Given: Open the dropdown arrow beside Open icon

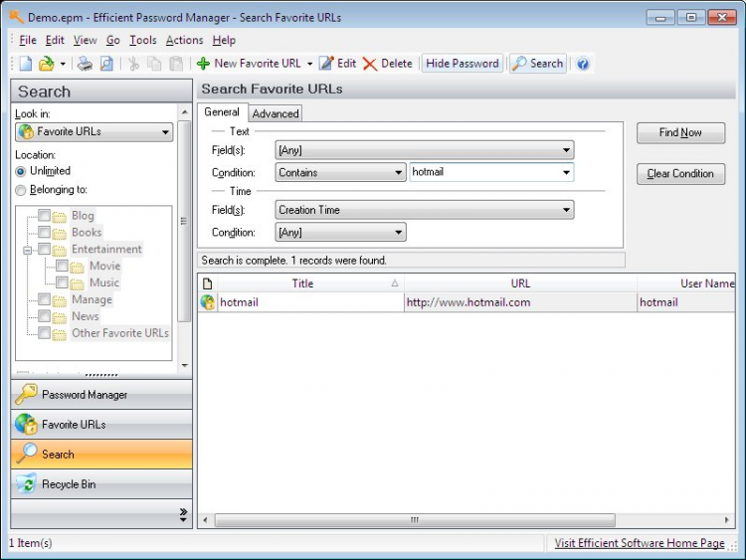Looking at the screenshot, I should [x=63, y=64].
